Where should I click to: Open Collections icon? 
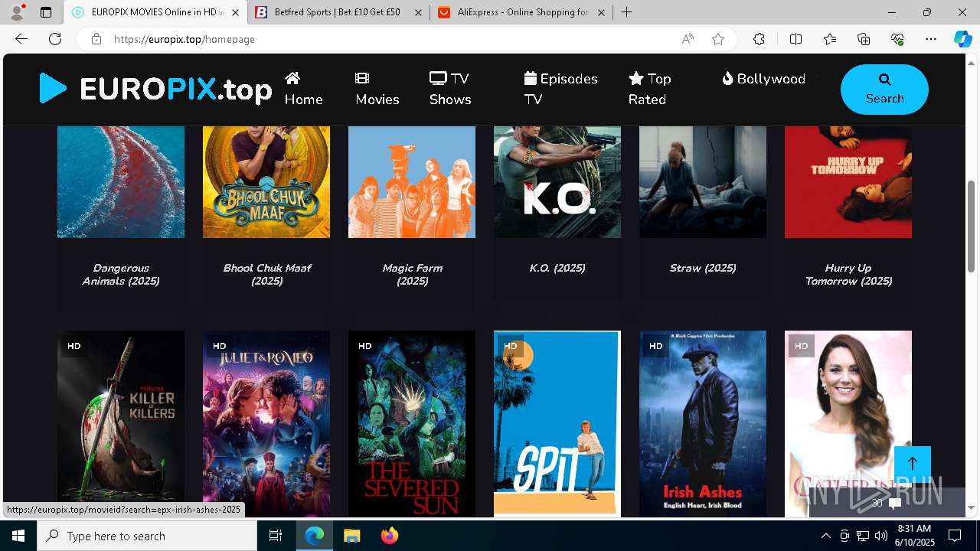coord(864,39)
